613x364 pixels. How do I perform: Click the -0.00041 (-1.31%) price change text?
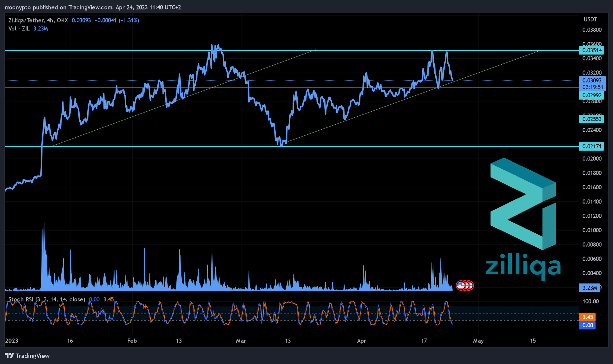coord(117,20)
